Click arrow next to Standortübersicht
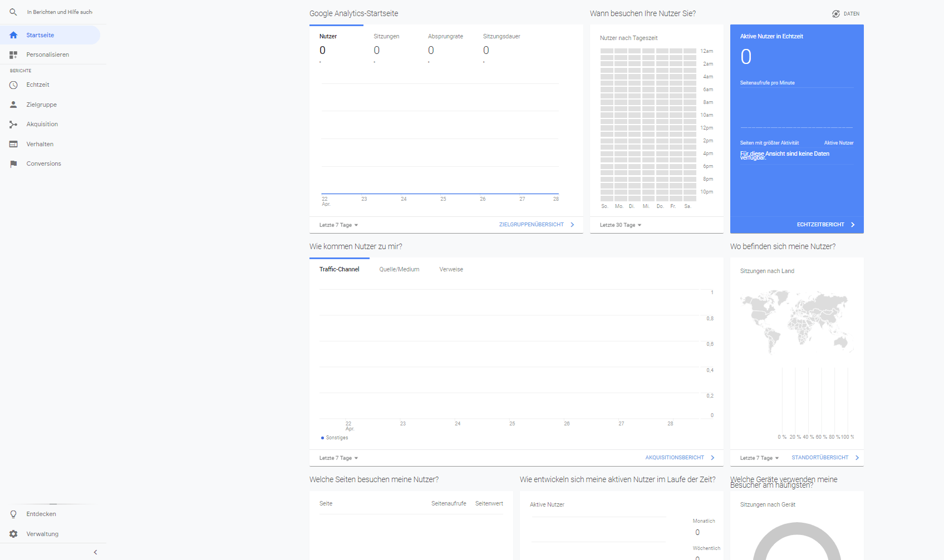The image size is (944, 560). pos(857,458)
